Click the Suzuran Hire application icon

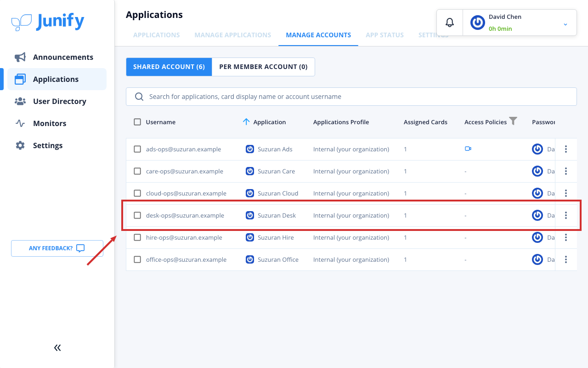pos(250,237)
